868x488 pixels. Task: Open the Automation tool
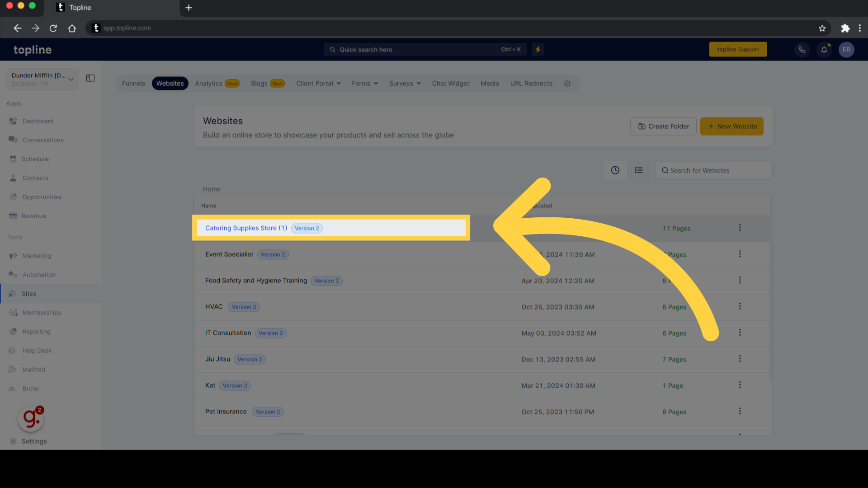(x=39, y=275)
